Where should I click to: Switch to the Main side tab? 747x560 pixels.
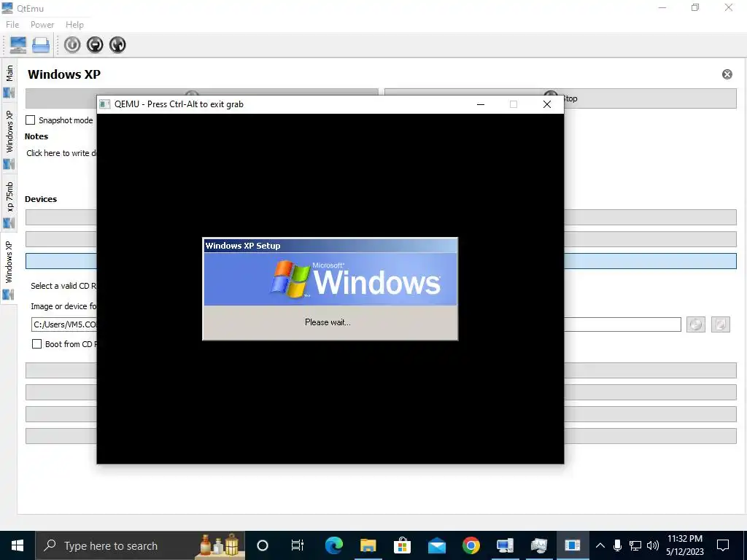tap(9, 79)
